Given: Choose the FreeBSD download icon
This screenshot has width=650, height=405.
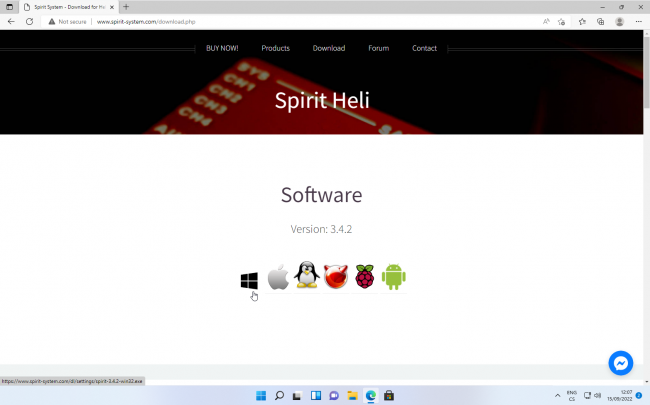Looking at the screenshot, I should (x=335, y=277).
